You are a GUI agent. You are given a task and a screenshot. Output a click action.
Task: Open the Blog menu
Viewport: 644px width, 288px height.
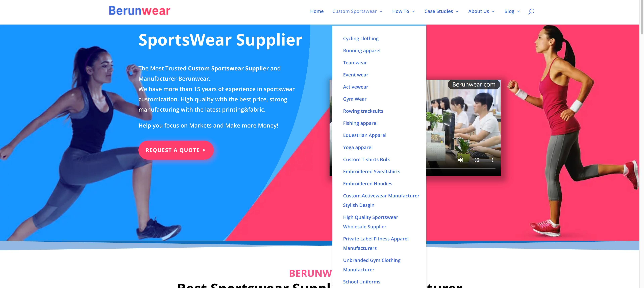[512, 11]
